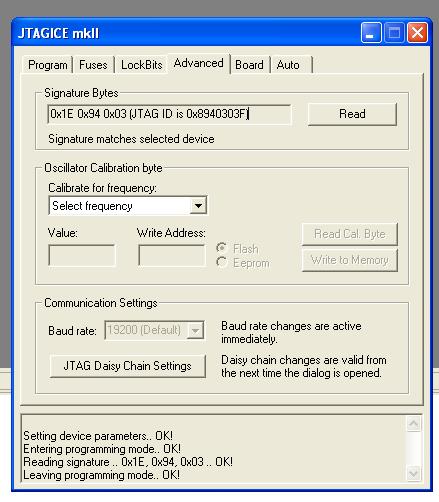
Task: Switch to the Program tab
Action: pos(48,65)
